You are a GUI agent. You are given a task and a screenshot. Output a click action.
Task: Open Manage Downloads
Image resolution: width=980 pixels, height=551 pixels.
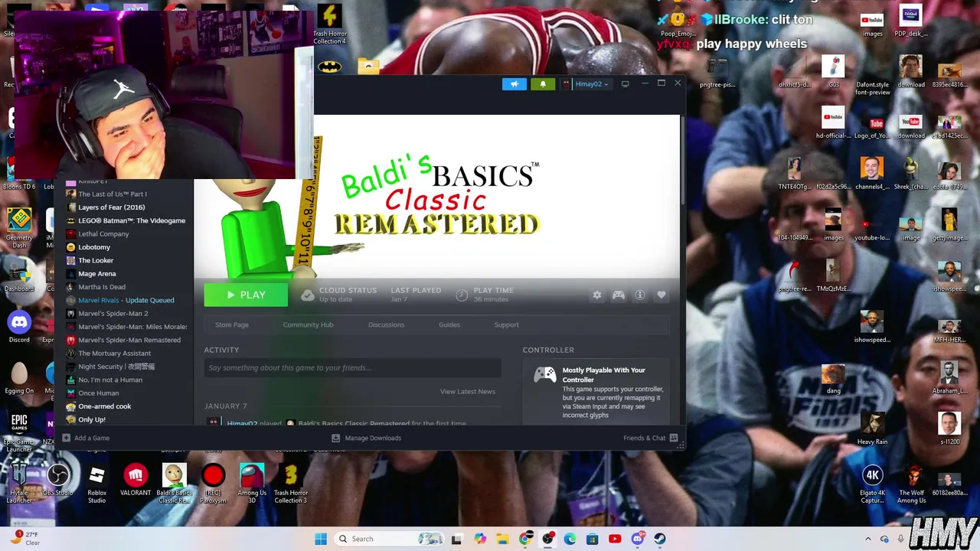[366, 438]
